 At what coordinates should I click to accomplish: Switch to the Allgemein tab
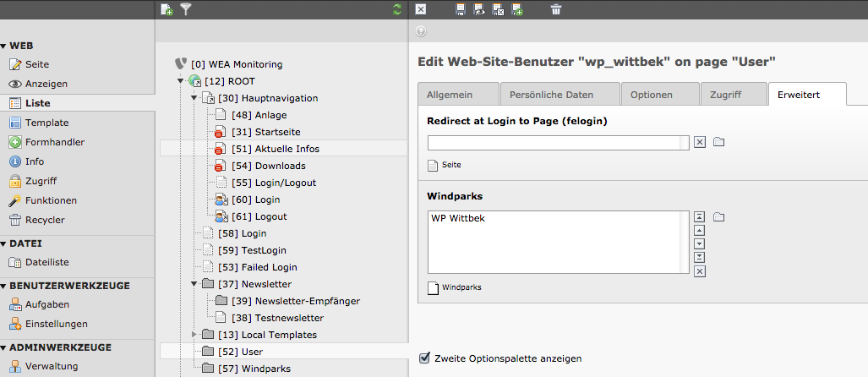tap(456, 95)
